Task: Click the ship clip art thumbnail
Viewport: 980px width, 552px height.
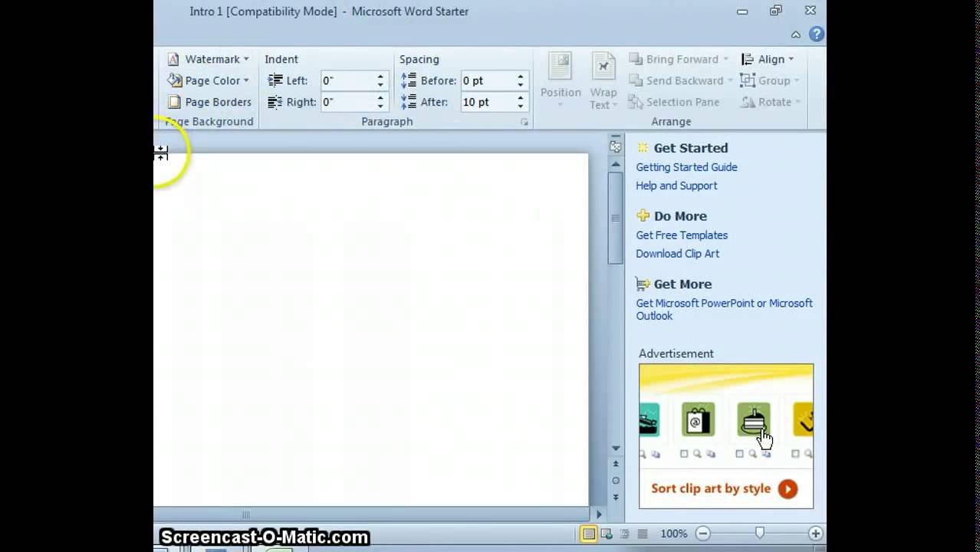Action: [x=649, y=419]
